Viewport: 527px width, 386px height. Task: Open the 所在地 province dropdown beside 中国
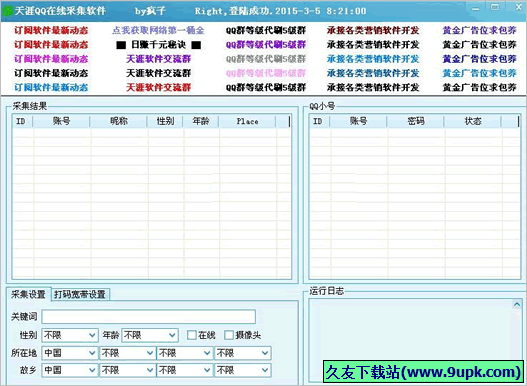pos(127,353)
